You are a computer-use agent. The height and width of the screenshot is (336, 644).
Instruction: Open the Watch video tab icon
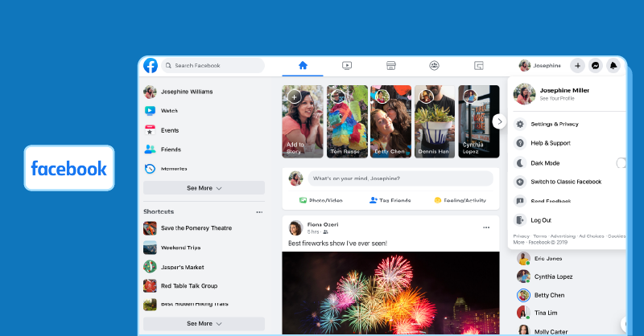tap(347, 66)
